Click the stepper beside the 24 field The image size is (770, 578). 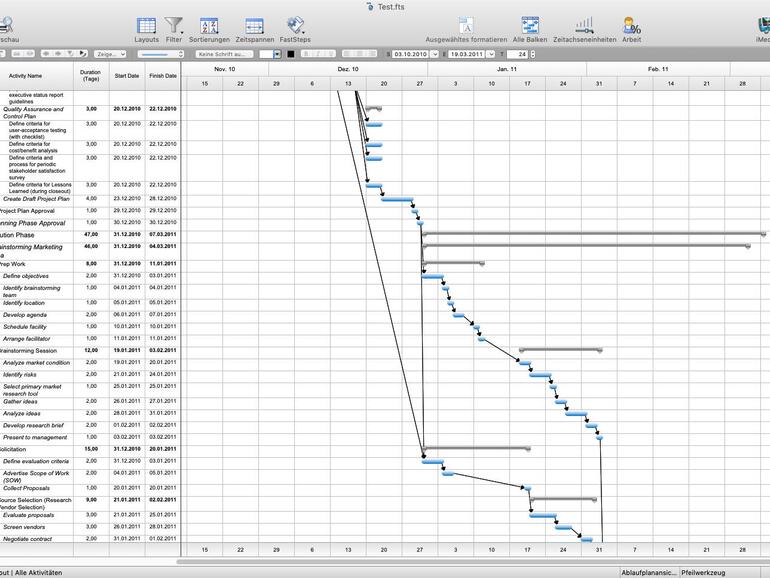point(533,54)
